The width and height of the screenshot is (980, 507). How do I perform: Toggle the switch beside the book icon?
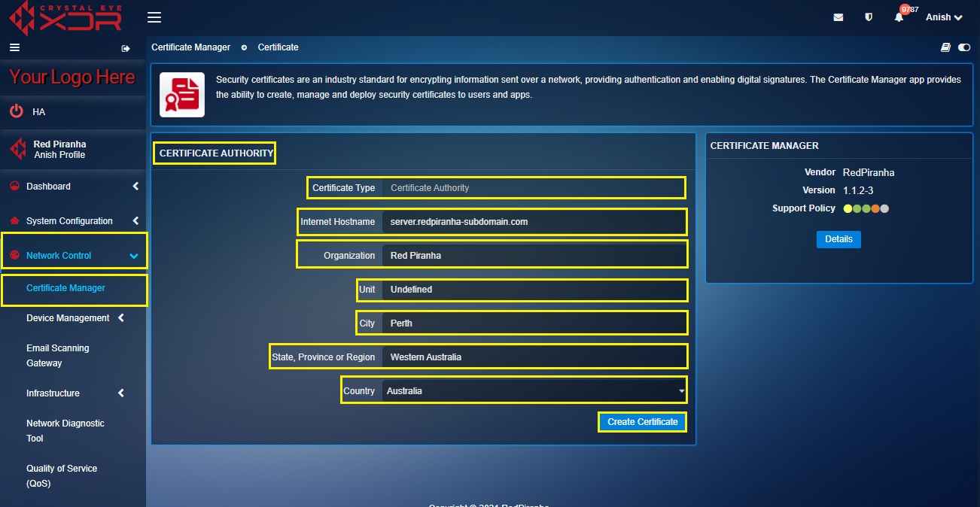tap(964, 47)
